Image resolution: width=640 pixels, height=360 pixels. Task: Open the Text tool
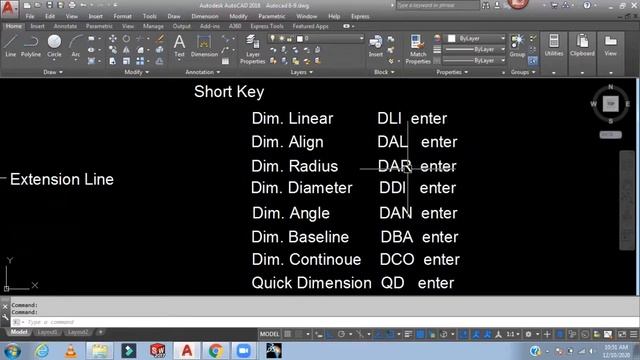pos(179,46)
